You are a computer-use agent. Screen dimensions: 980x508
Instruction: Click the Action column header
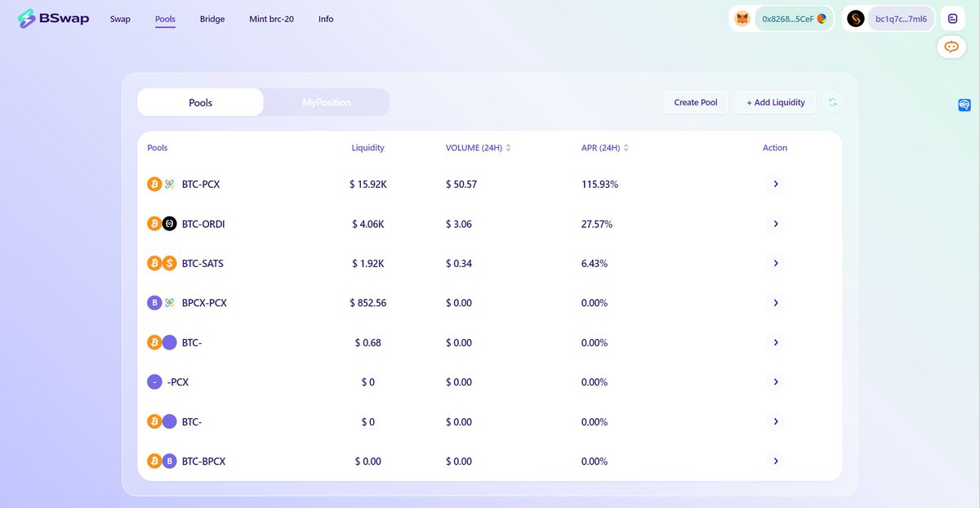[775, 148]
